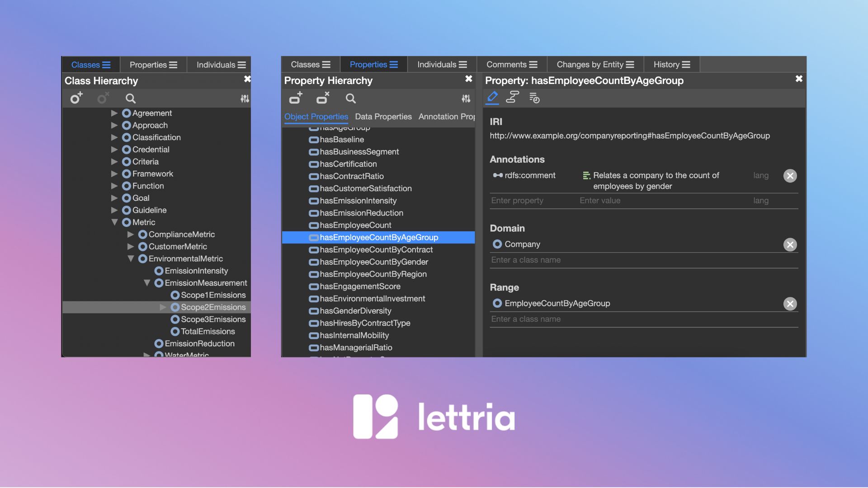Switch to the Data Properties tab
Viewport: 868px width, 488px height.
(383, 117)
